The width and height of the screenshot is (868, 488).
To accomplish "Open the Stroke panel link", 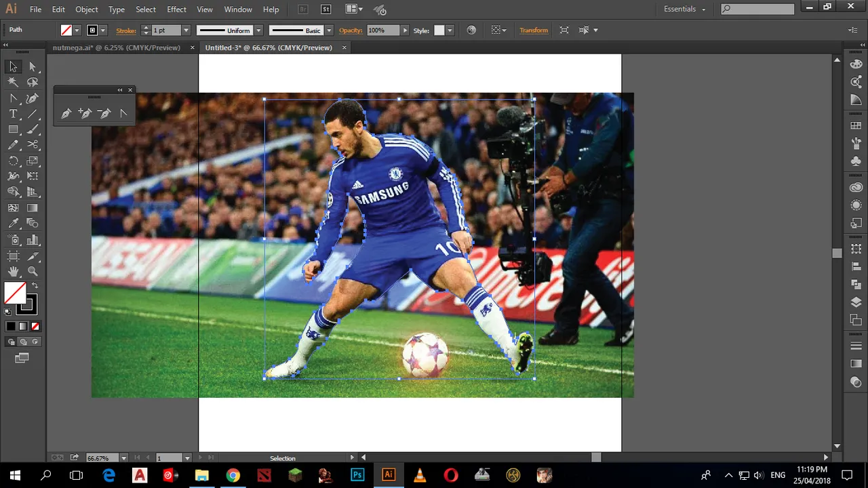I will [x=126, y=30].
